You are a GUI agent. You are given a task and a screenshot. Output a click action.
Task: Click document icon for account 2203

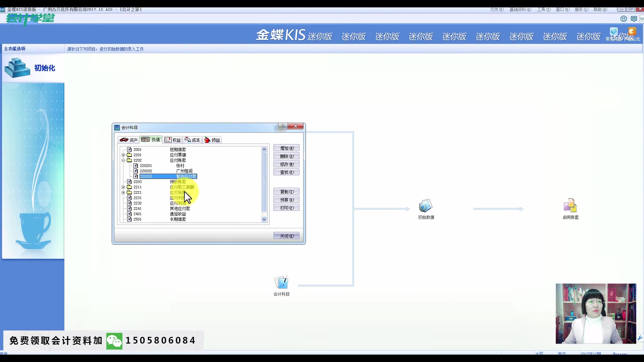click(129, 182)
